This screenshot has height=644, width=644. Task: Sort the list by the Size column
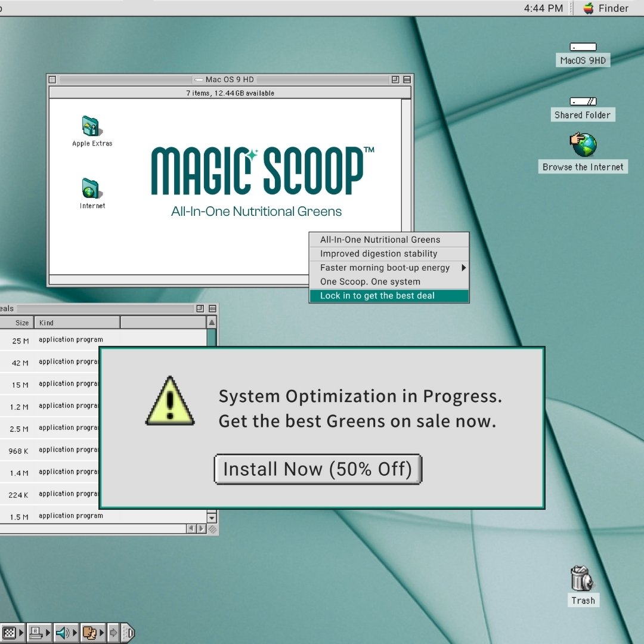[17, 323]
